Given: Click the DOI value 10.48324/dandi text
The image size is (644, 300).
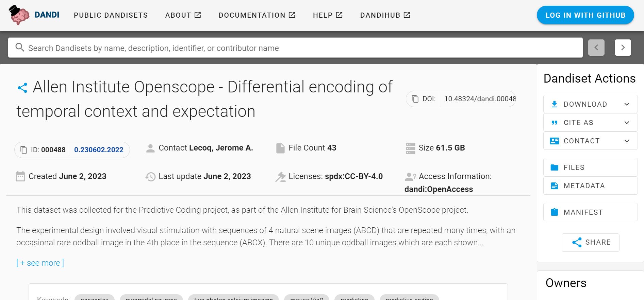Looking at the screenshot, I should (480, 99).
